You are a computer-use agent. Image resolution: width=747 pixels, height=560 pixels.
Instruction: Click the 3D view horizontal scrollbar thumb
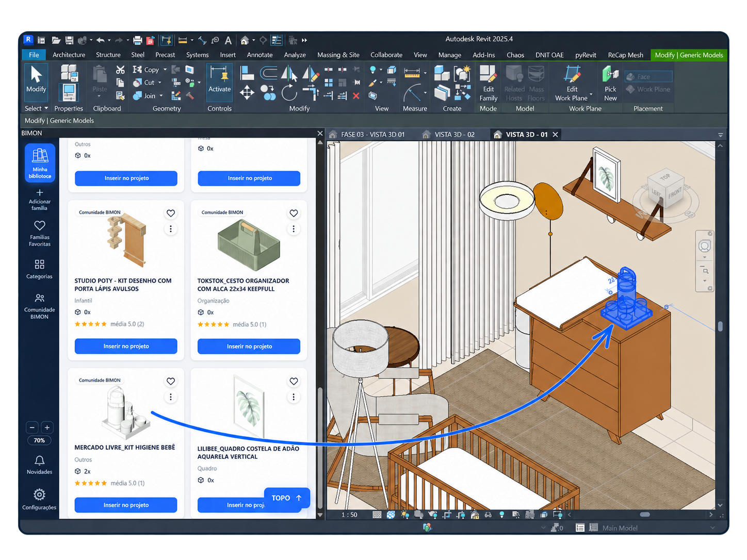pyautogui.click(x=645, y=515)
